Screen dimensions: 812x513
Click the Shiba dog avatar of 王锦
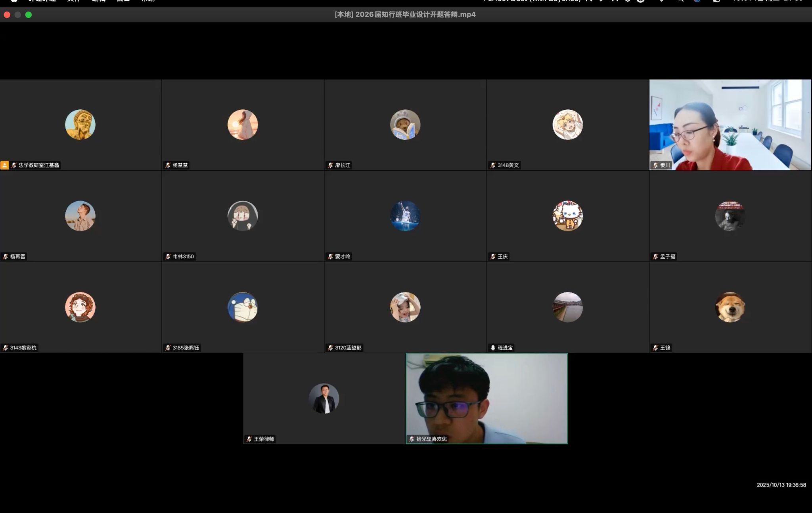tap(730, 307)
